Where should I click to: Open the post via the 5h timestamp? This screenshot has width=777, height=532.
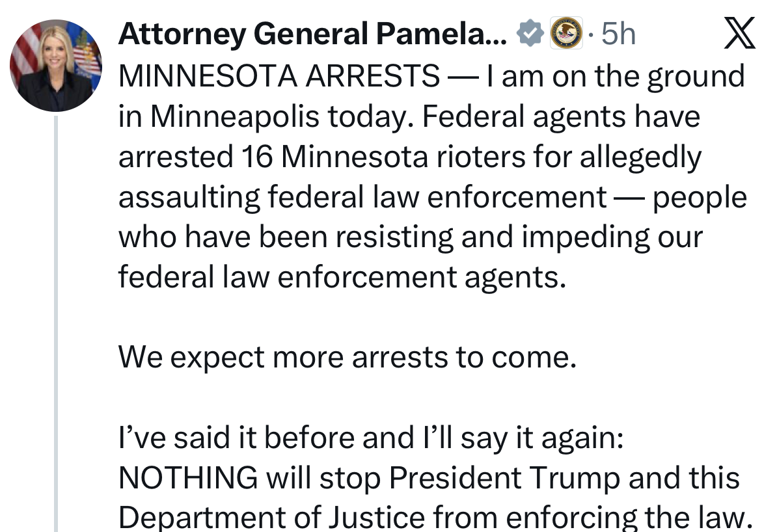point(617,34)
